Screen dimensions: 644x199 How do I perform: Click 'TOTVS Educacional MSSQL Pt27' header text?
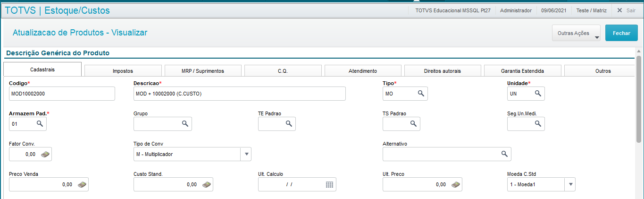453,10
